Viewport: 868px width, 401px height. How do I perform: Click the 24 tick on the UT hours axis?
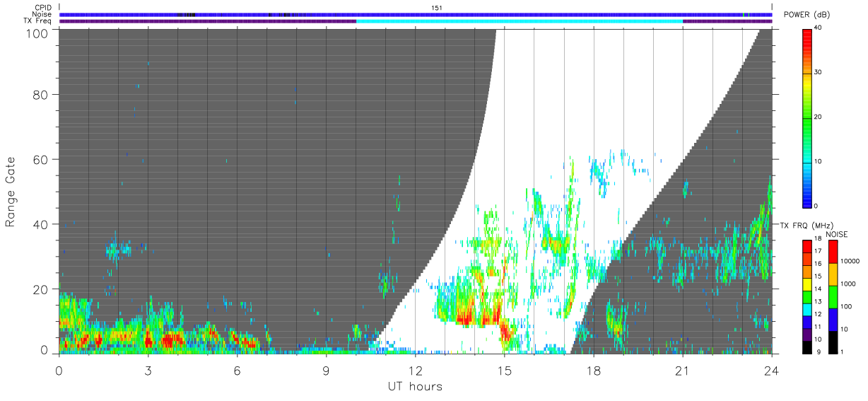(x=771, y=370)
